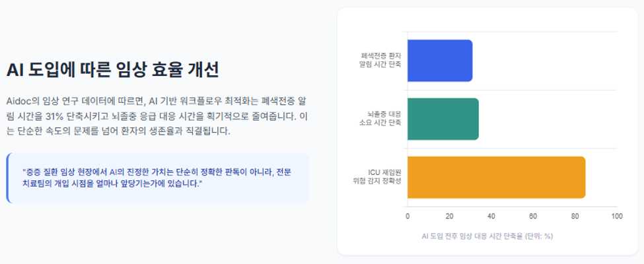
Task: Click the x-axis tick label 0
Action: [x=408, y=216]
